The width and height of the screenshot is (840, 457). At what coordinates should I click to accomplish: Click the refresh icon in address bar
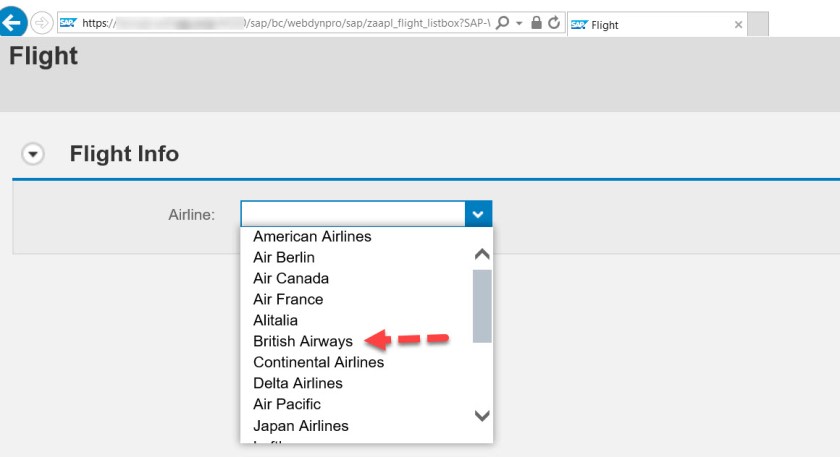click(x=554, y=22)
